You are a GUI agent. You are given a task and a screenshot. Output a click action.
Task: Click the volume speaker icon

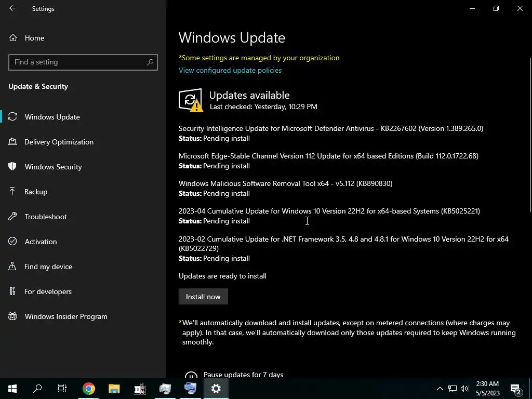pos(465,389)
